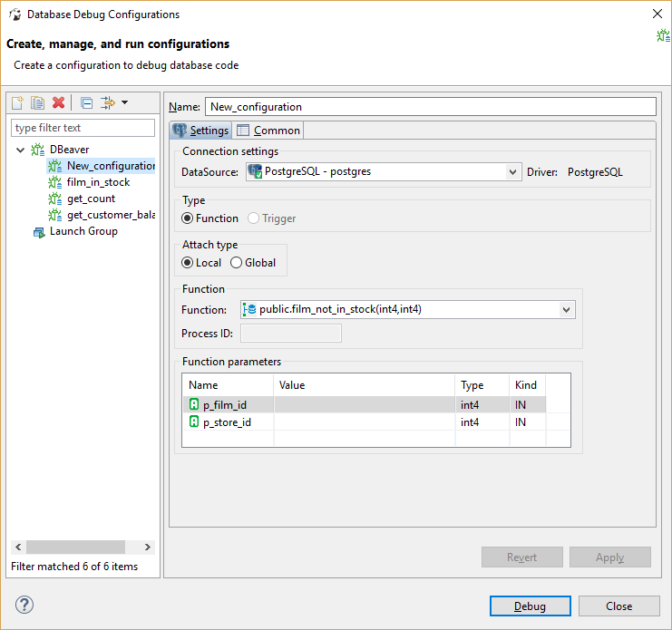Viewport: 672px width, 630px height.
Task: Choose Global attach type
Action: (236, 263)
